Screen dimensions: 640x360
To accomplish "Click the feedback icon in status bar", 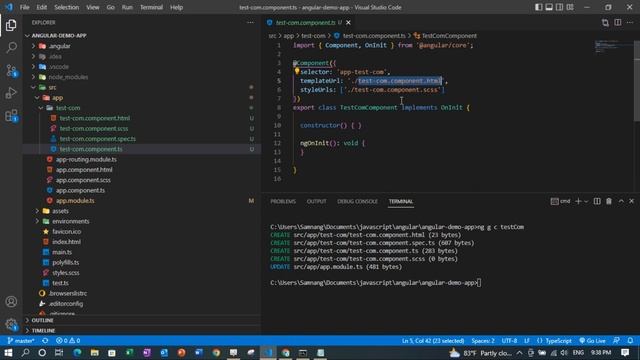I will 616,340.
